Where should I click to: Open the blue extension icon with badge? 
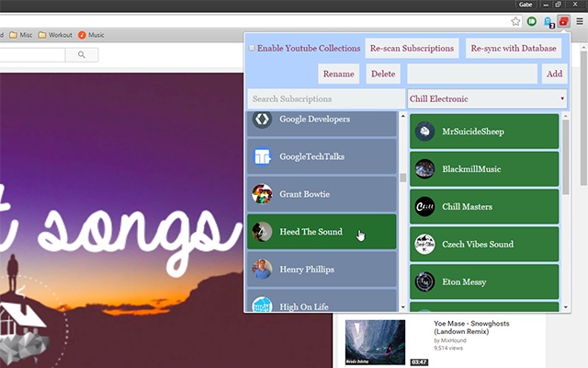[548, 22]
